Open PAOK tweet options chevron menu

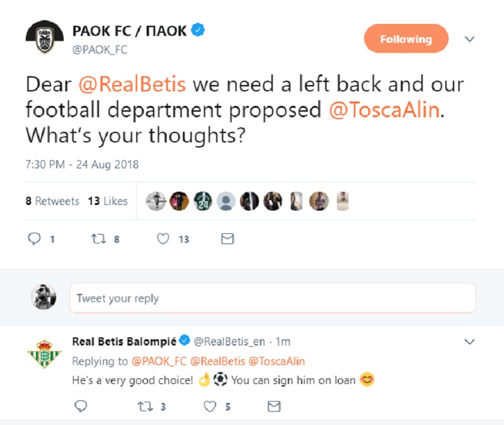point(469,39)
